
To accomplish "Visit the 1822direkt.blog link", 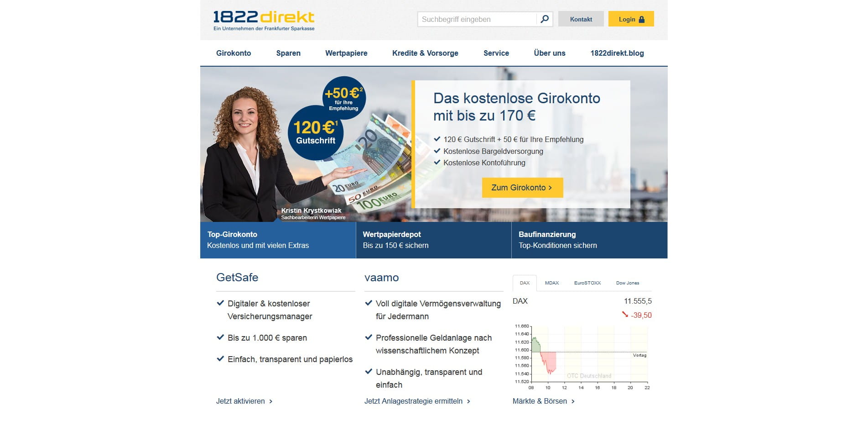I will click(617, 53).
